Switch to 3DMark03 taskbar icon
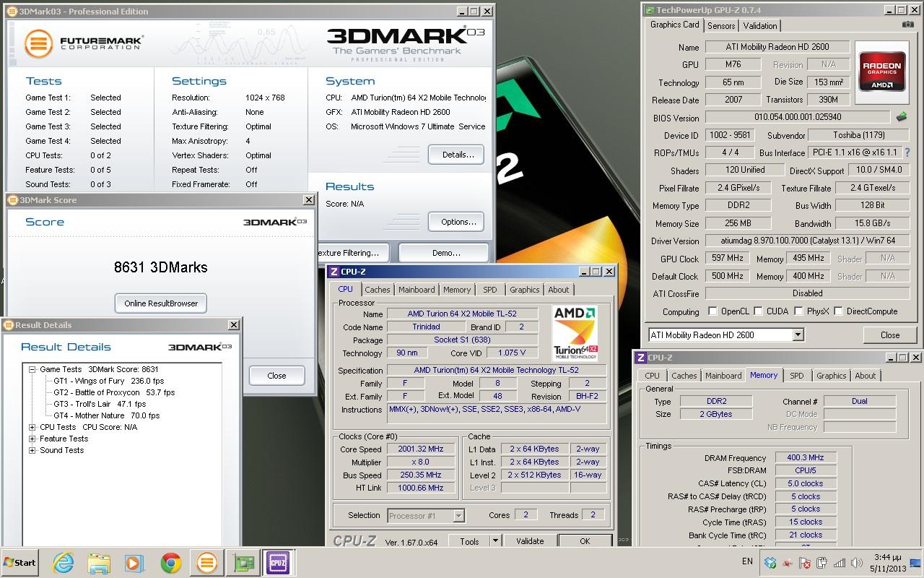The width and height of the screenshot is (924, 578). pyautogui.click(x=206, y=563)
